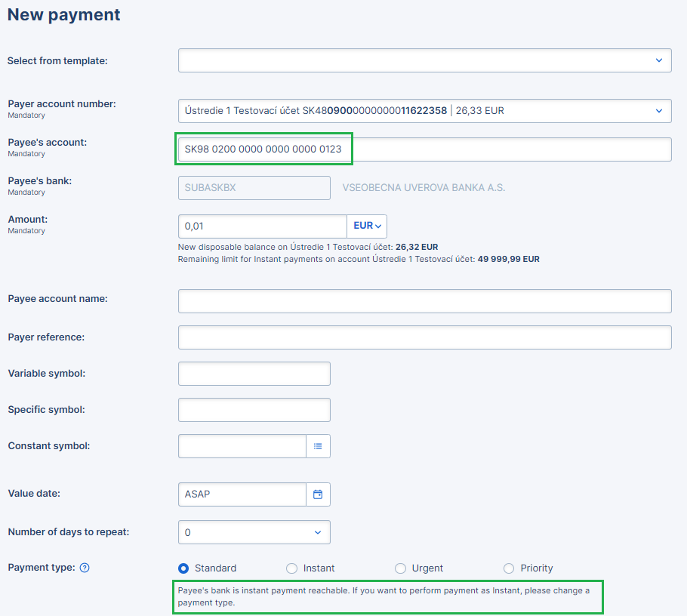Click the payment type help icon
Screen dimensions: 687x616
coord(85,568)
